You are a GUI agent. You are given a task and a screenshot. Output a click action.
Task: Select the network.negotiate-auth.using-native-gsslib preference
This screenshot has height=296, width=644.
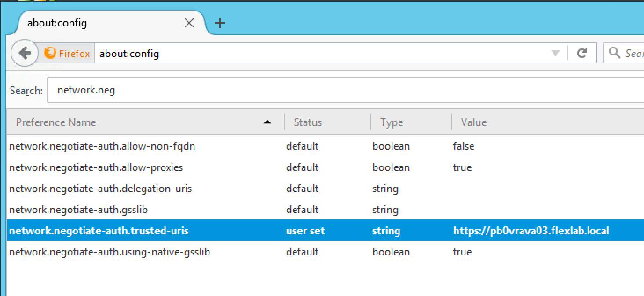pos(326,252)
